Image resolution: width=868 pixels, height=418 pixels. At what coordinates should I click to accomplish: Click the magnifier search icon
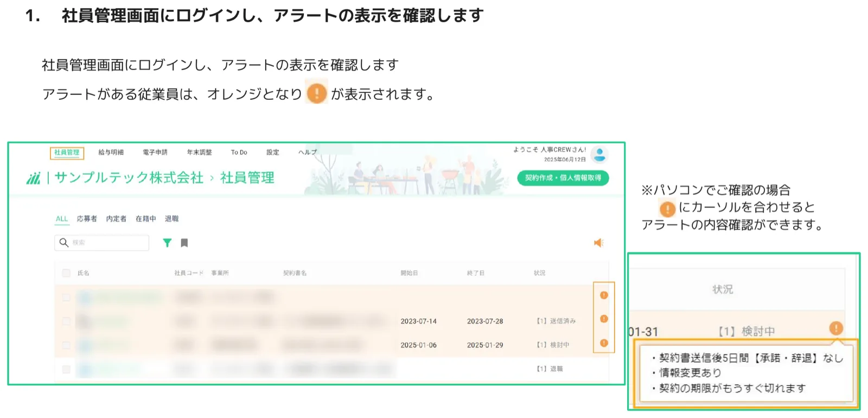coord(63,243)
